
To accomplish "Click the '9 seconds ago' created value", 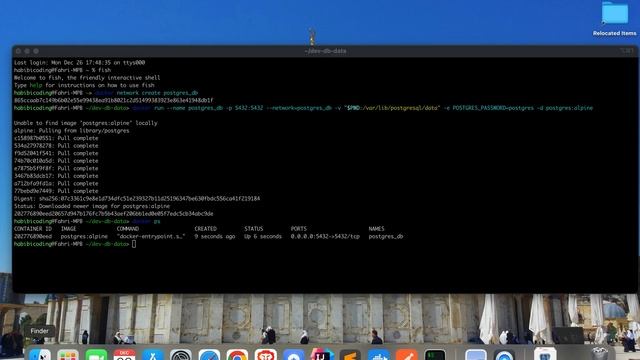I will pos(215,236).
